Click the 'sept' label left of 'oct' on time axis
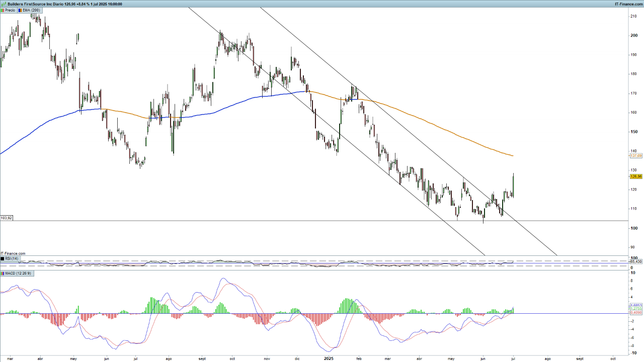Image resolution: width=644 pixels, height=362 pixels. tap(202, 358)
